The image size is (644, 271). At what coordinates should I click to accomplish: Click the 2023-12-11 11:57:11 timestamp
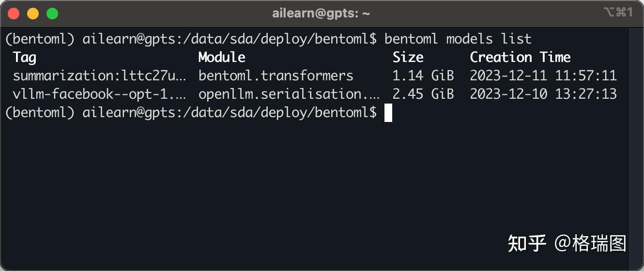click(543, 76)
